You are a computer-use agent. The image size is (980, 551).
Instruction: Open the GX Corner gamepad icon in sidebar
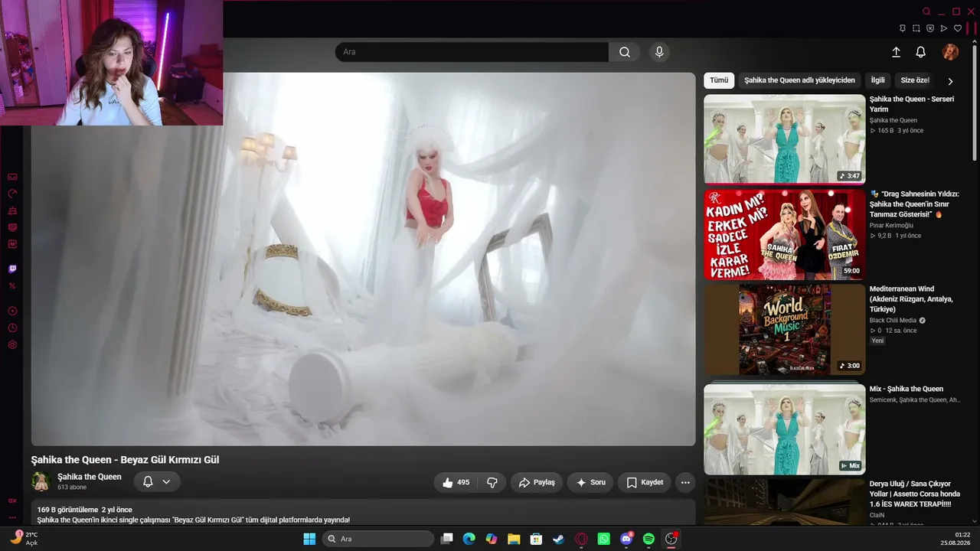pyautogui.click(x=12, y=177)
